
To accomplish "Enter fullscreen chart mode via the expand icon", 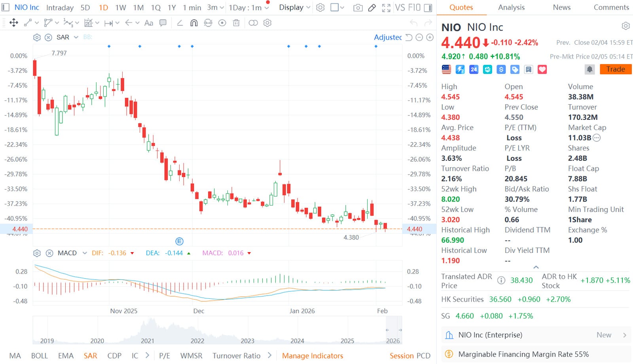I will (386, 7).
